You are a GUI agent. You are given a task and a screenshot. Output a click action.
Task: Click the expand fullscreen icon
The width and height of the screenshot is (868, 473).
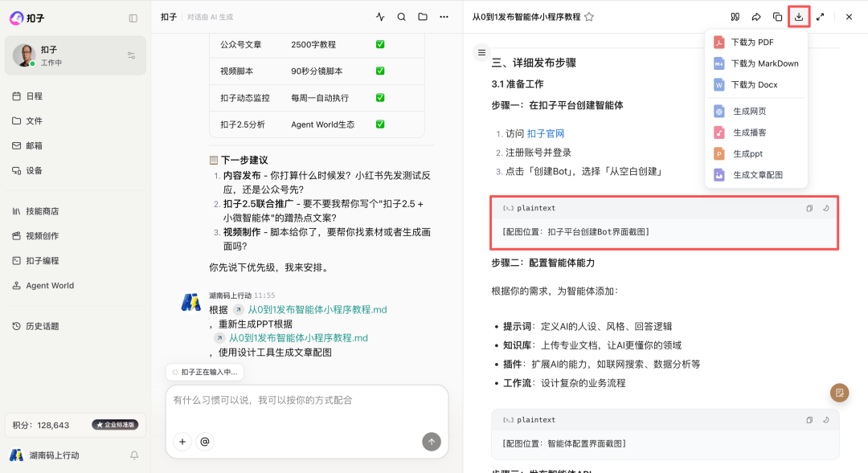(x=821, y=17)
